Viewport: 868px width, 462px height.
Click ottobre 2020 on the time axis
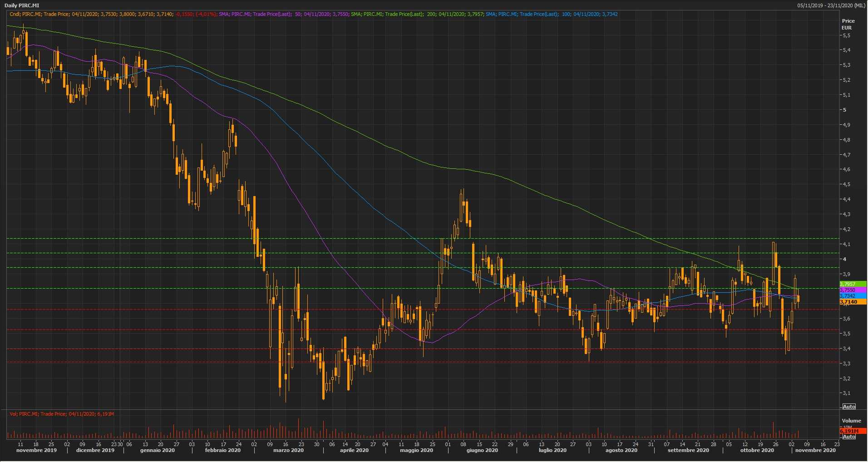[x=757, y=450]
